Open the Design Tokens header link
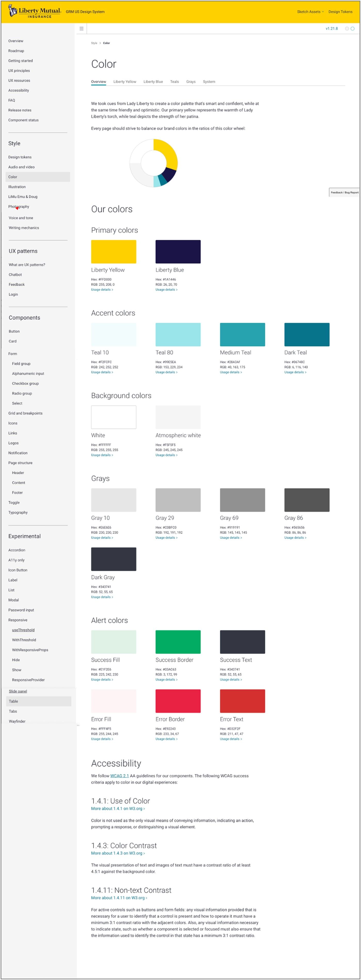Screen dimensions: 361x980 (340, 12)
